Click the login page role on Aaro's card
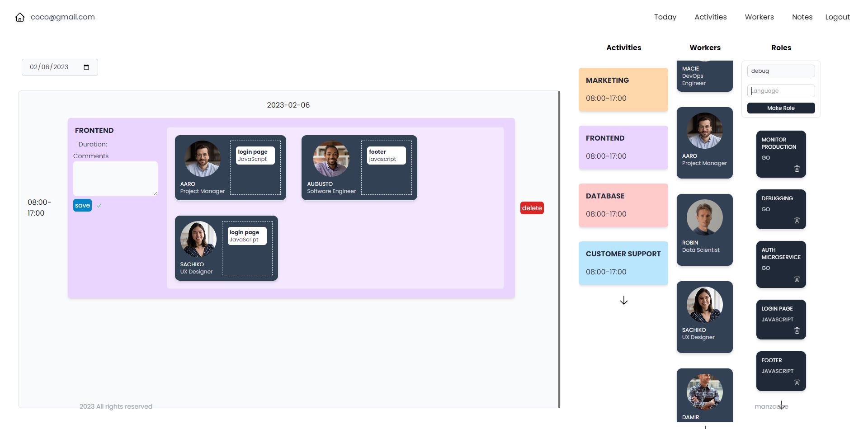868x429 pixels. (x=255, y=156)
